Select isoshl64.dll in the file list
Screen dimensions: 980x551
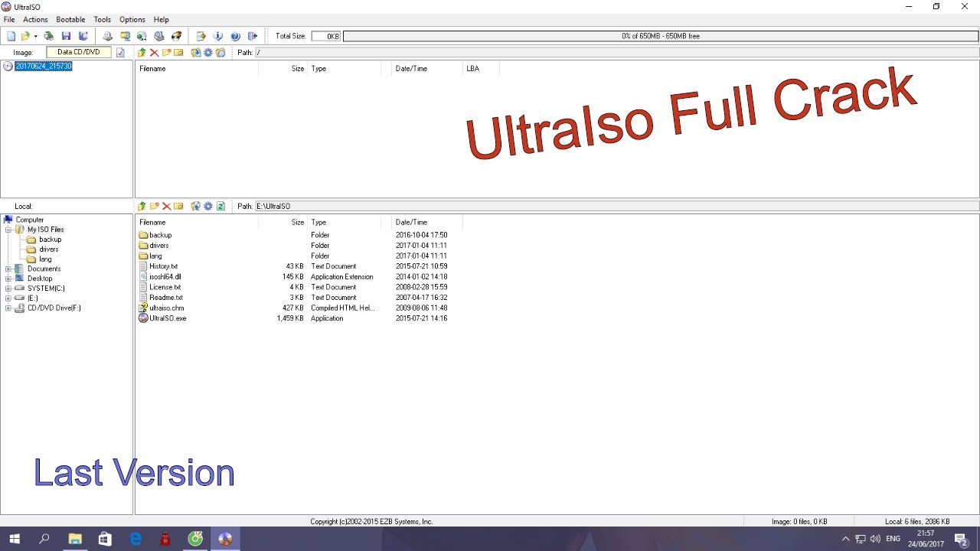(x=165, y=277)
